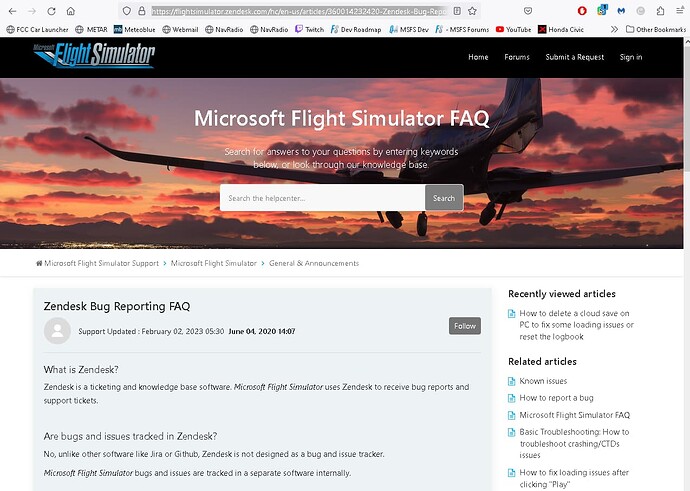The image size is (690, 491).
Task: Open How to delete a cloud save article
Action: [x=576, y=325]
